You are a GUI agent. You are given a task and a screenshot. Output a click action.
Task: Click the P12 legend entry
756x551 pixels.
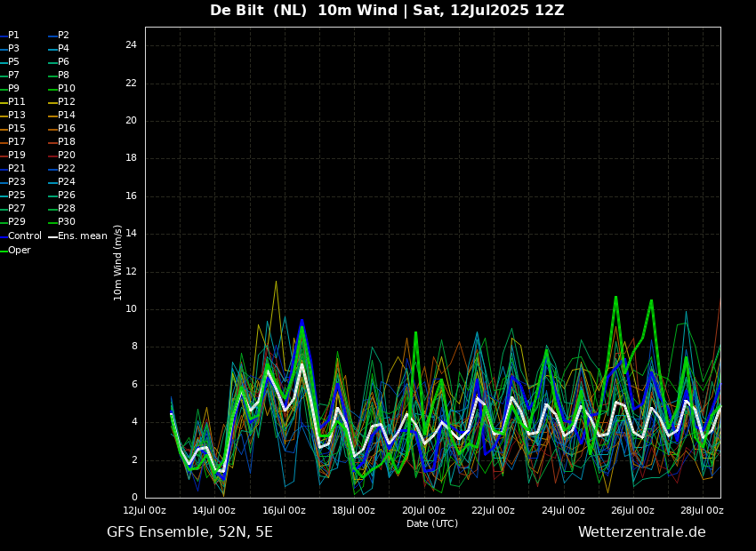pyautogui.click(x=67, y=102)
